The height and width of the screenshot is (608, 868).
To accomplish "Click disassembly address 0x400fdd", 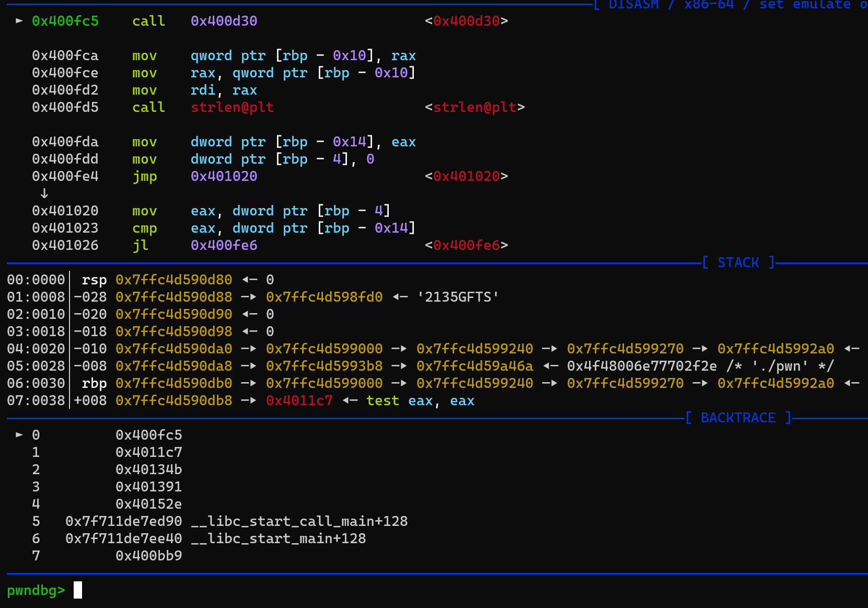I will coord(65,159).
